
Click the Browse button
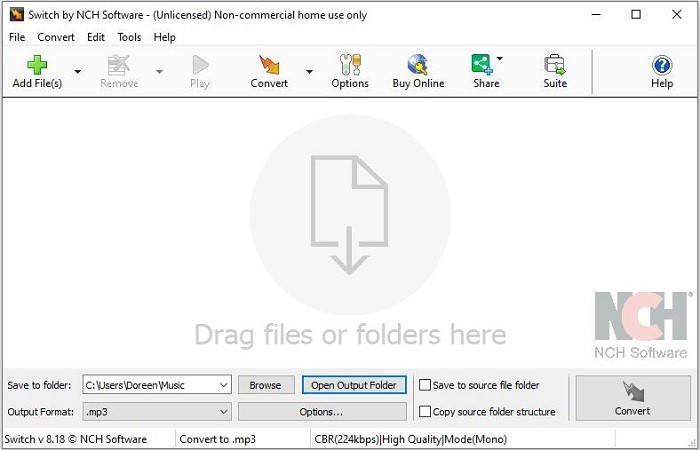(266, 385)
